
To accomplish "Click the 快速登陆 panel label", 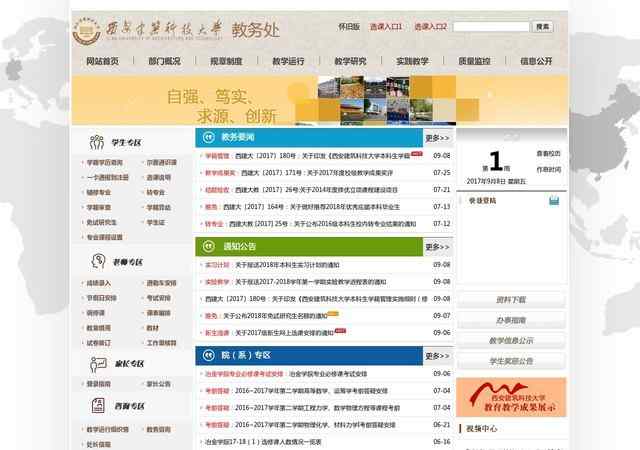I will tap(482, 200).
